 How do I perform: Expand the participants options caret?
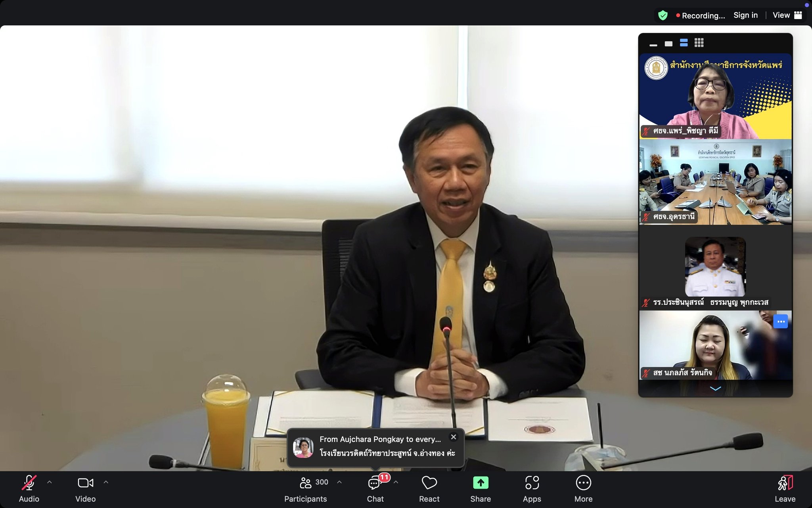coord(339,482)
